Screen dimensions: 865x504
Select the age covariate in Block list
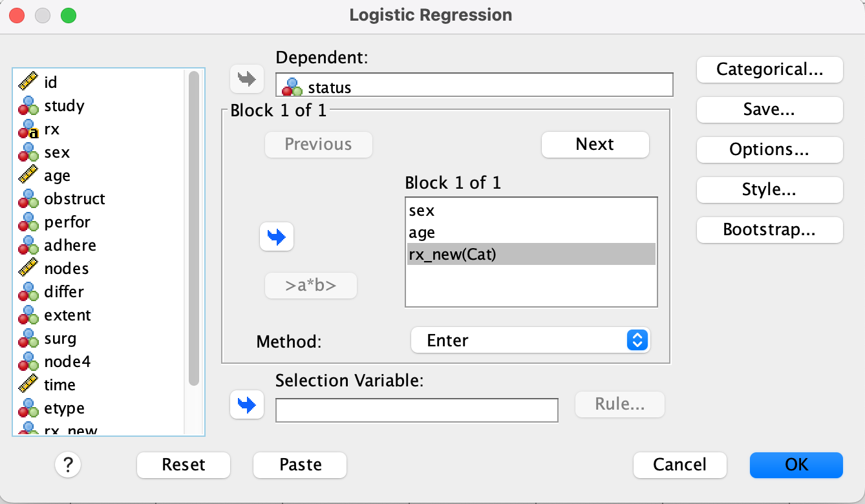pos(422,233)
